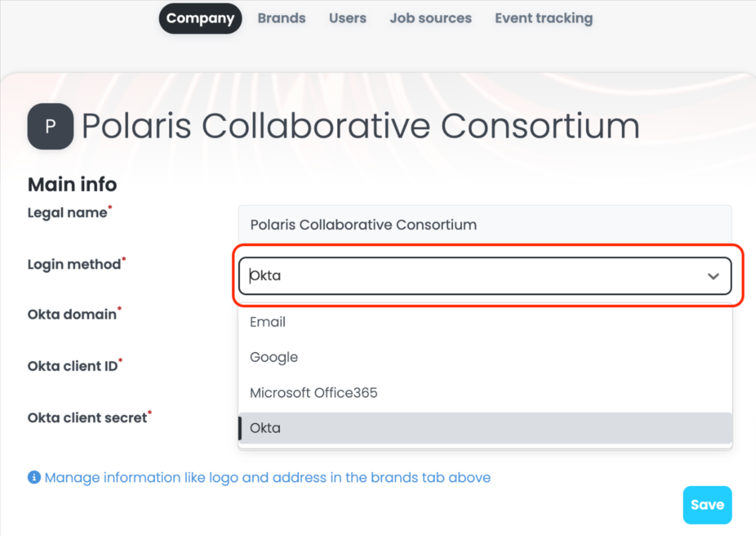Click the 'P' company avatar icon
Screen dimensions: 756x536
(50, 126)
